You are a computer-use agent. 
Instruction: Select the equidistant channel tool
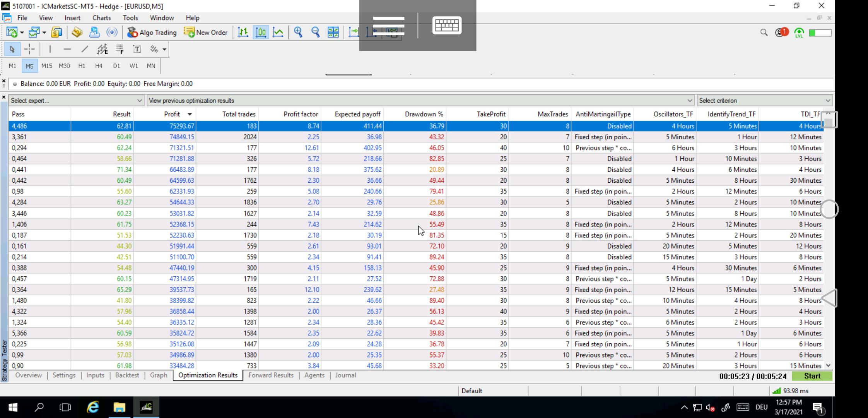tap(102, 49)
